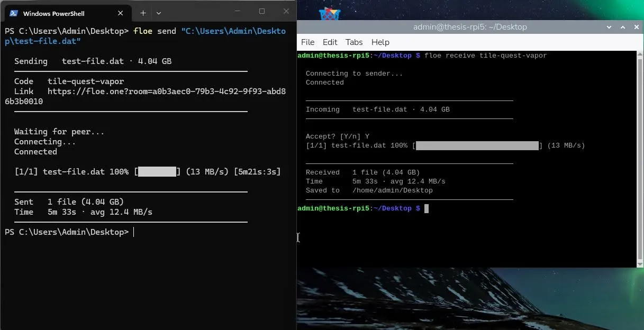Click the floe.one room link in PowerShell
Screen dimensions: 644x330
146,96
